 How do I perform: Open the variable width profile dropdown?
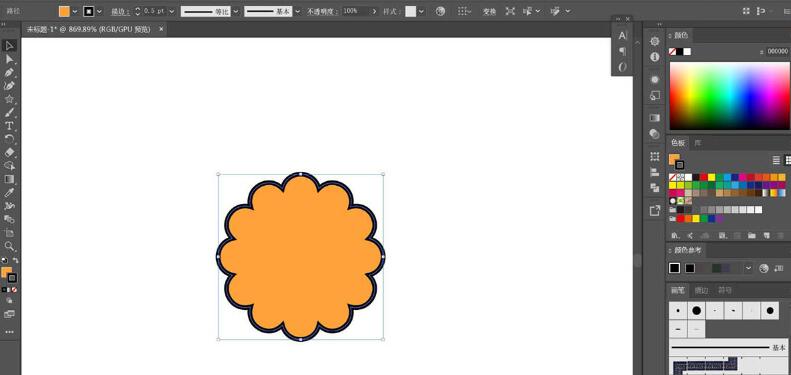click(x=236, y=11)
